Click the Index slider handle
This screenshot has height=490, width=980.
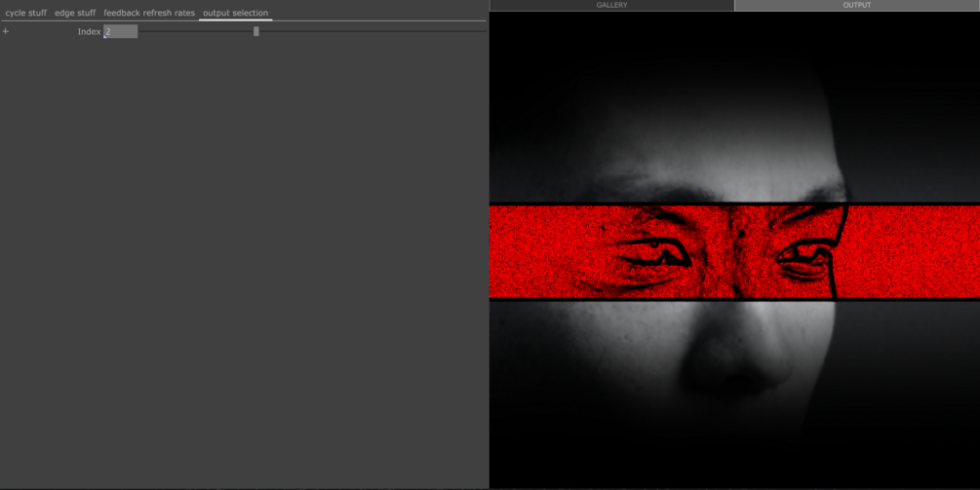point(256,31)
